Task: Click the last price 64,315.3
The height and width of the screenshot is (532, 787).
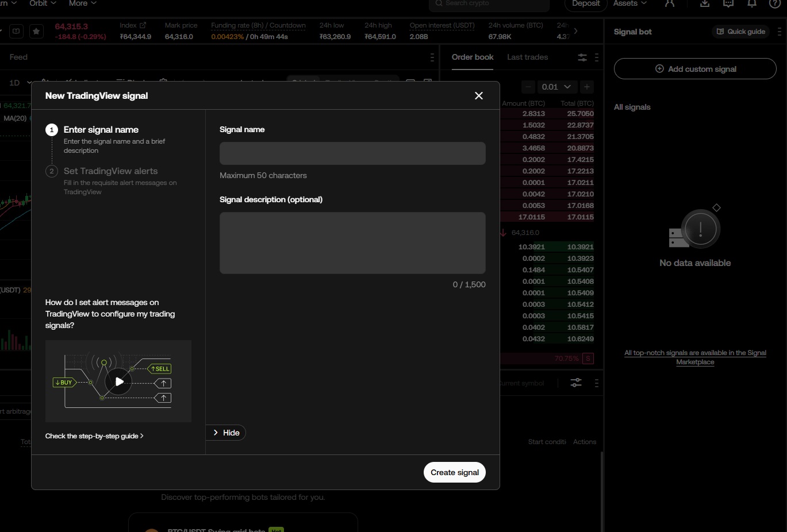Action: [x=71, y=26]
